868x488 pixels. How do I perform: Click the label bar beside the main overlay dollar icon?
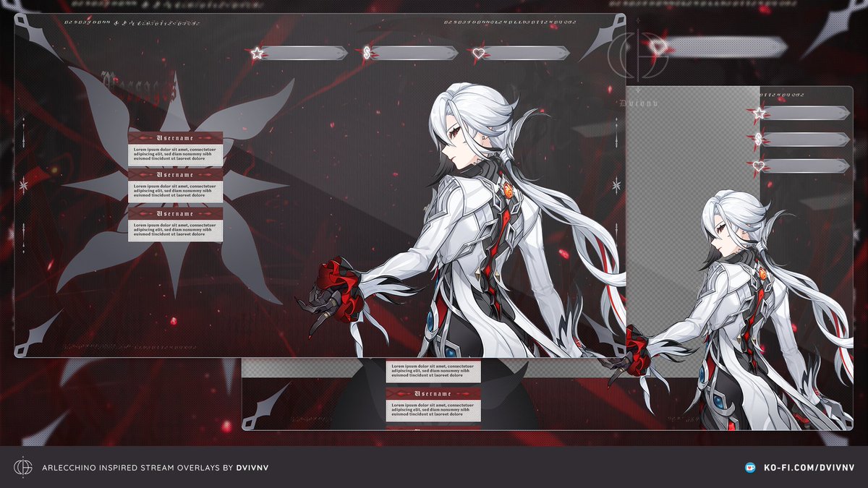[x=414, y=53]
